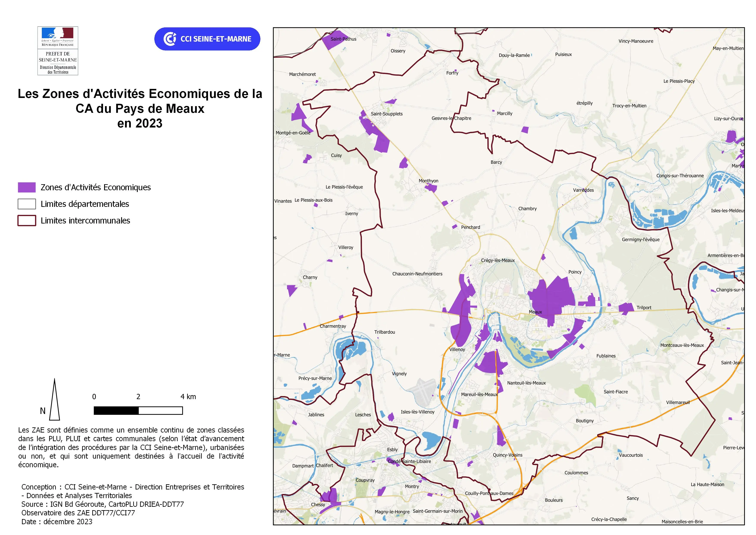Click the 'Mareuil-lès-Meaux' map label

(x=479, y=394)
